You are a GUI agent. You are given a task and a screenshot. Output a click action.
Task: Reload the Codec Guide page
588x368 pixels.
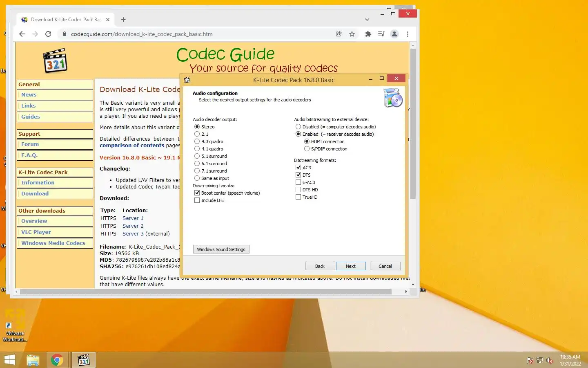pos(48,34)
